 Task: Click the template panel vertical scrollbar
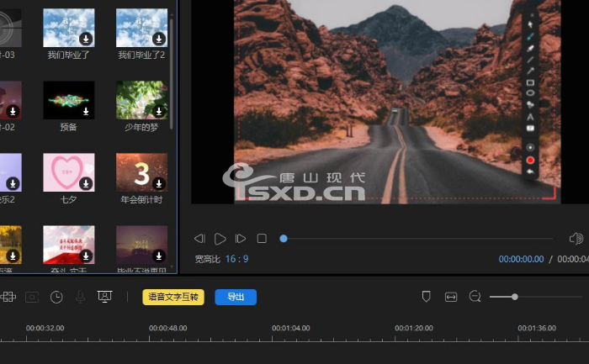tap(172, 73)
